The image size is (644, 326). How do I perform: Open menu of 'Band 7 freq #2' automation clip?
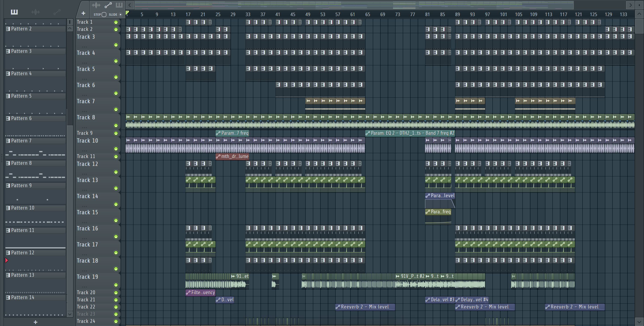coord(367,133)
